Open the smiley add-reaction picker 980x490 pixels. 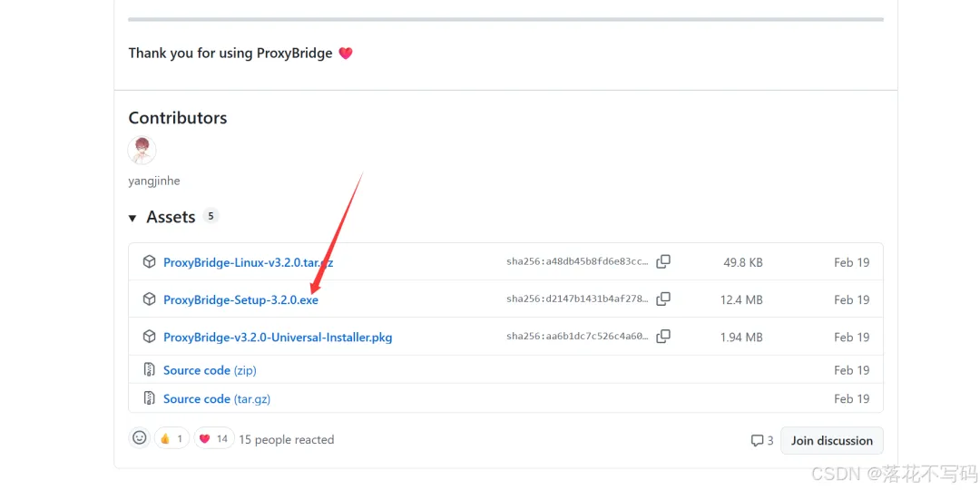pyautogui.click(x=140, y=438)
